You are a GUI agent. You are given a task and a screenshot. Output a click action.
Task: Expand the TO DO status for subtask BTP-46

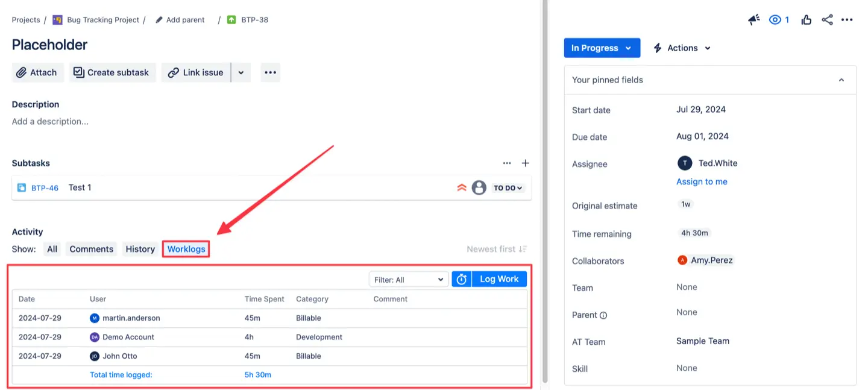508,187
